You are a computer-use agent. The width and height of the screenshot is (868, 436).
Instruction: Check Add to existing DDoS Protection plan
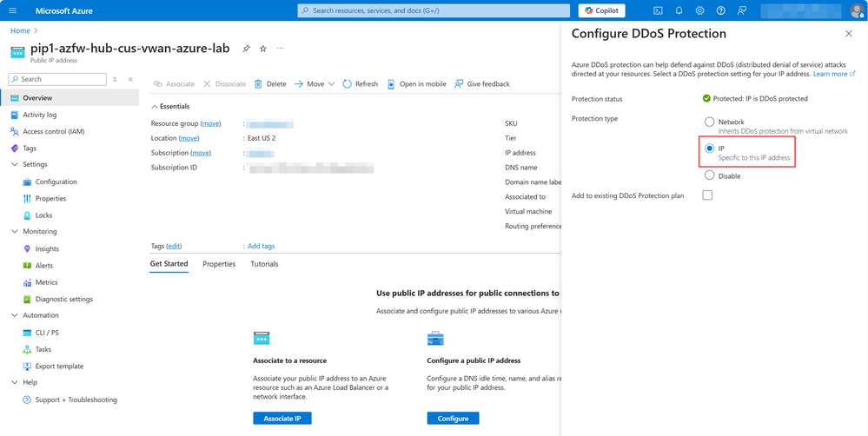pos(707,195)
